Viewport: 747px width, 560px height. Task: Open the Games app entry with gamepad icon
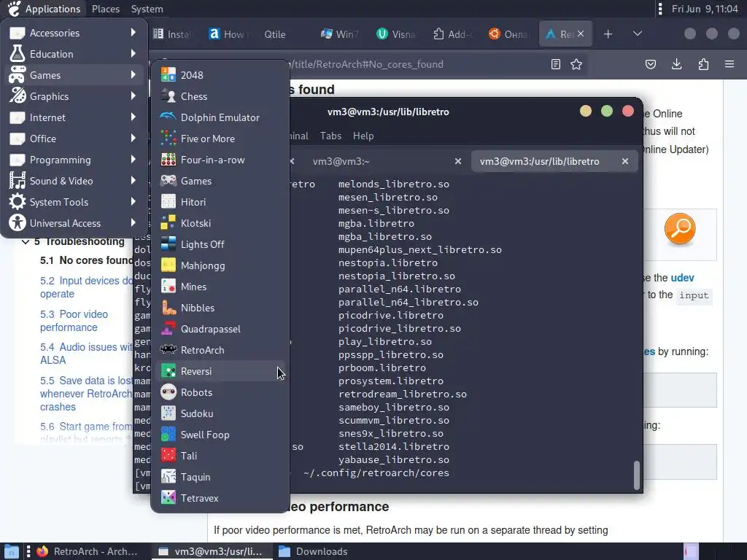[220, 181]
